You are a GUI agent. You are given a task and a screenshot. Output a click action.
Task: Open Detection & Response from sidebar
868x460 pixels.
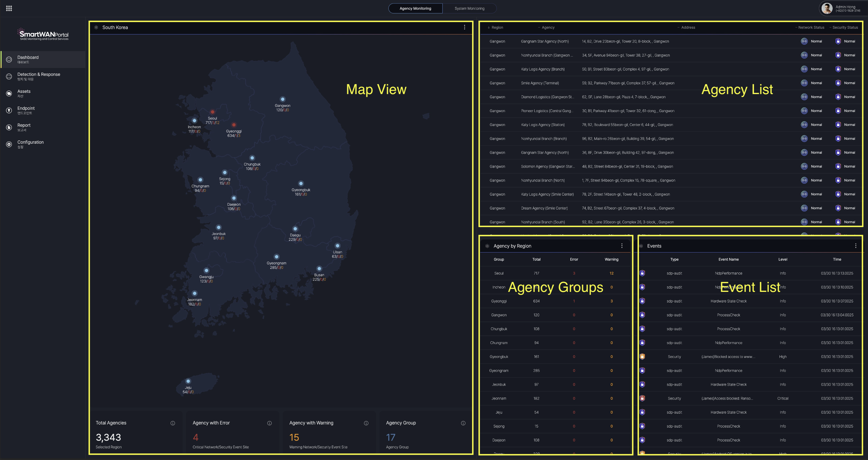click(x=9, y=77)
